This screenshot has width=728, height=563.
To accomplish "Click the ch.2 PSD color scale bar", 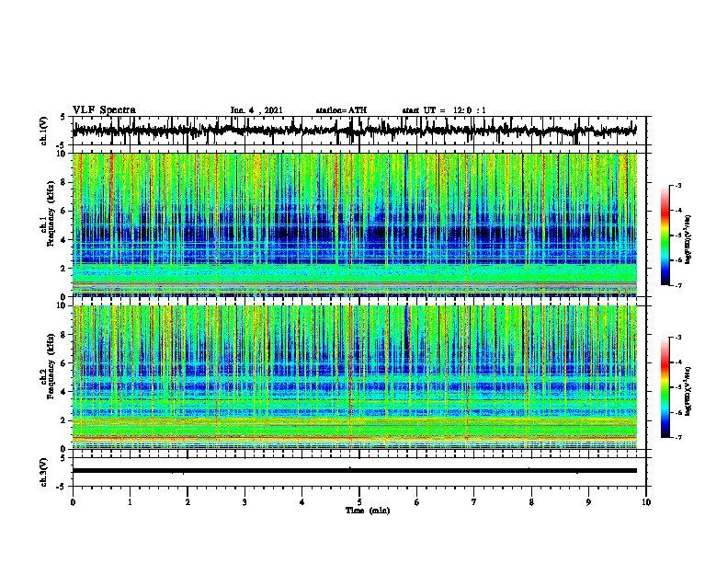I will coord(665,387).
